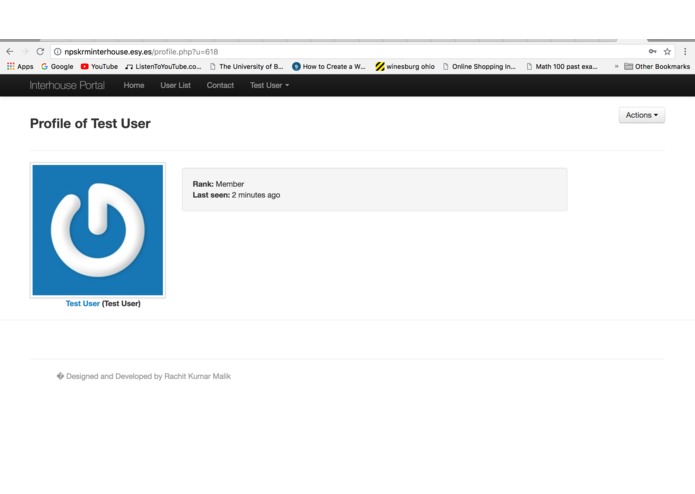Open the YouTube bookmark
This screenshot has width=695, height=494.
pos(99,66)
